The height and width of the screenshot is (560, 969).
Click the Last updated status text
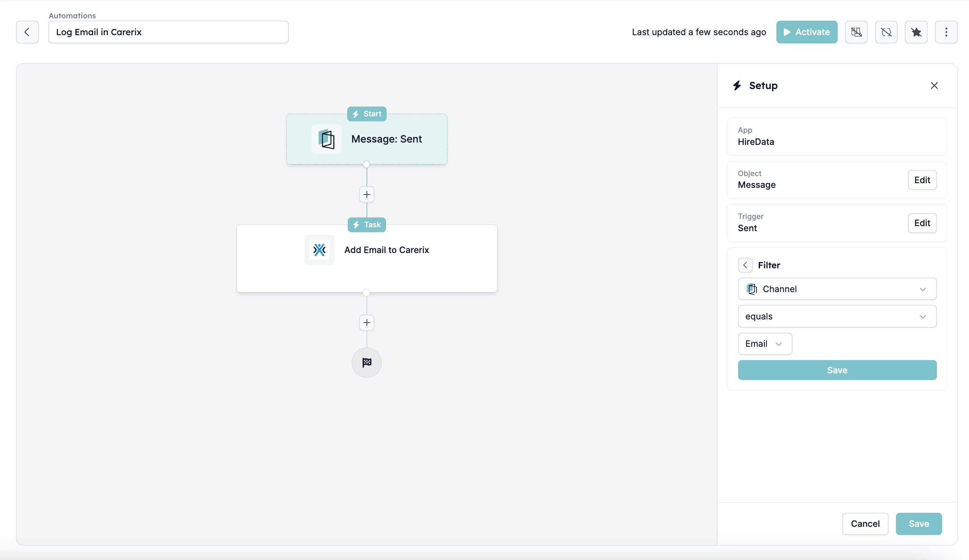coord(699,32)
